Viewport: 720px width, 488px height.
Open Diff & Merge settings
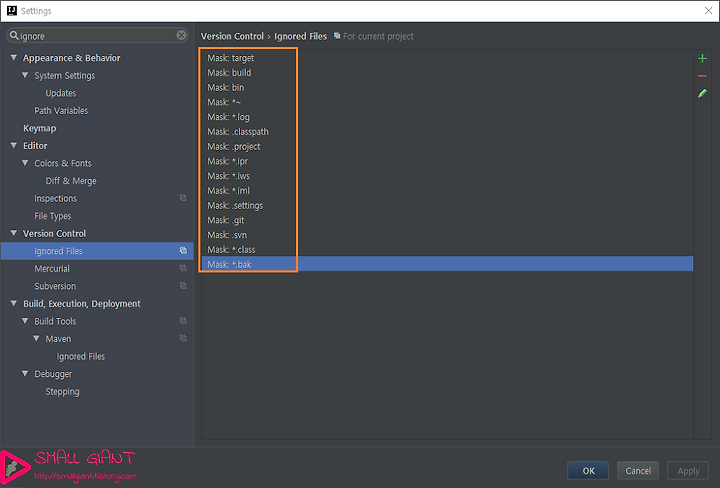[x=71, y=181]
